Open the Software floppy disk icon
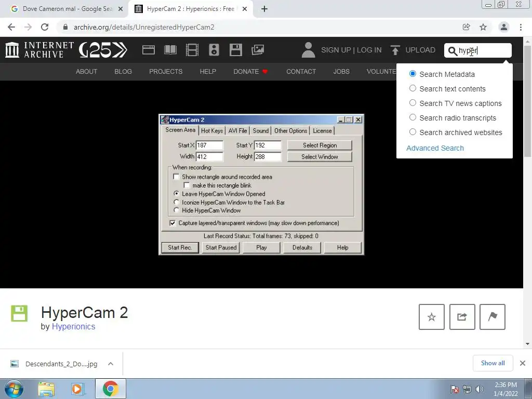The width and height of the screenshot is (532, 399). click(235, 50)
